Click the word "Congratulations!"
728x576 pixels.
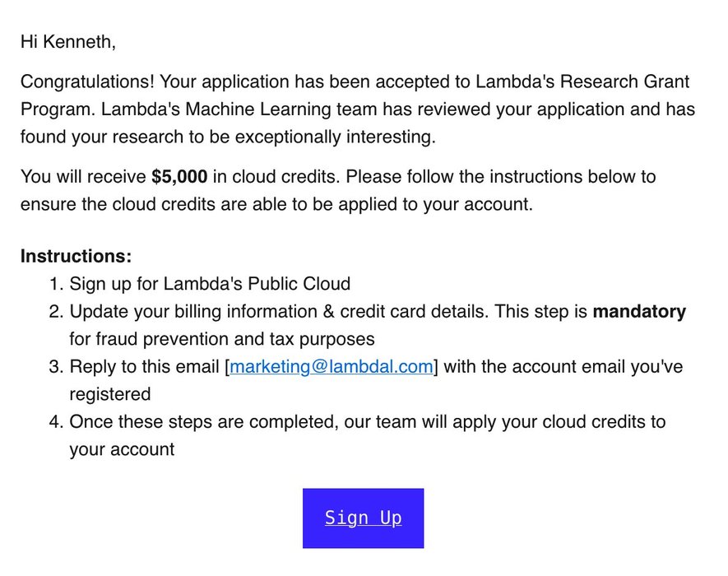coord(86,82)
